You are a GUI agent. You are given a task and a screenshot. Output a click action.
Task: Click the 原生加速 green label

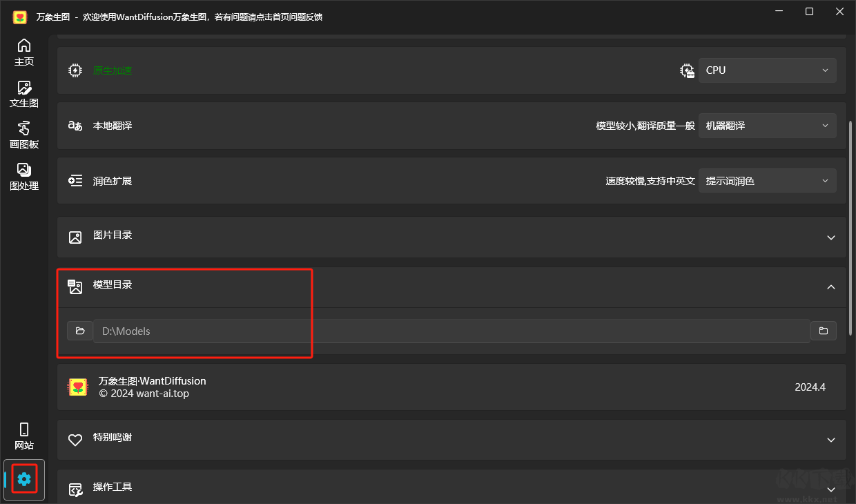113,70
